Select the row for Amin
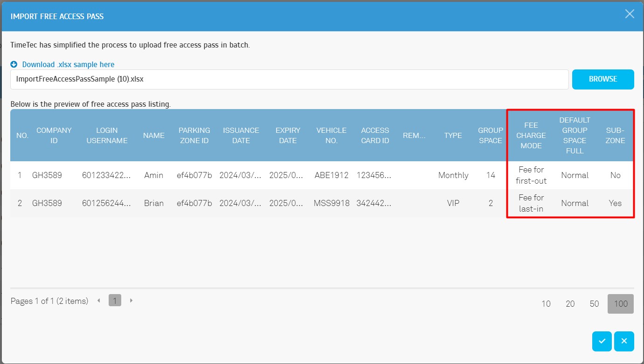644x364 pixels. click(x=153, y=175)
